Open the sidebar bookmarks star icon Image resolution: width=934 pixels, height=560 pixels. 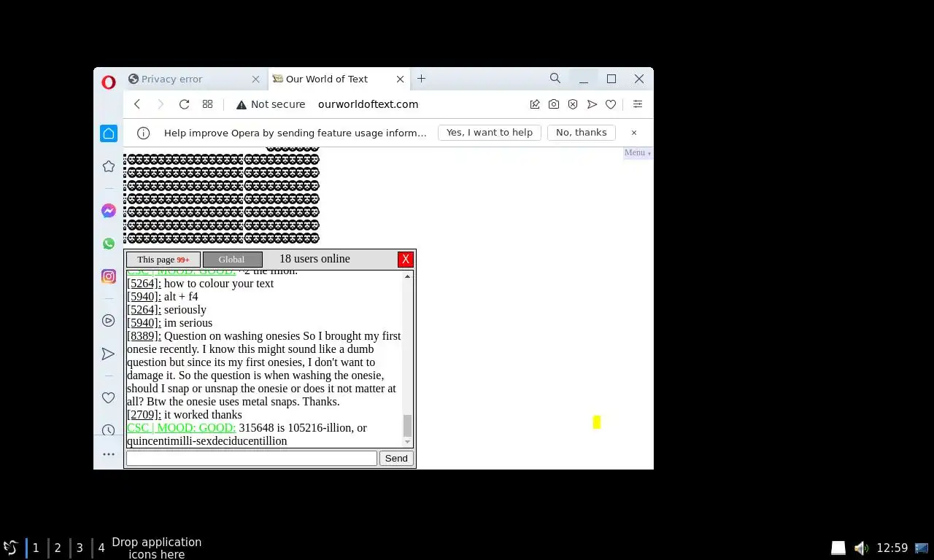pos(109,166)
